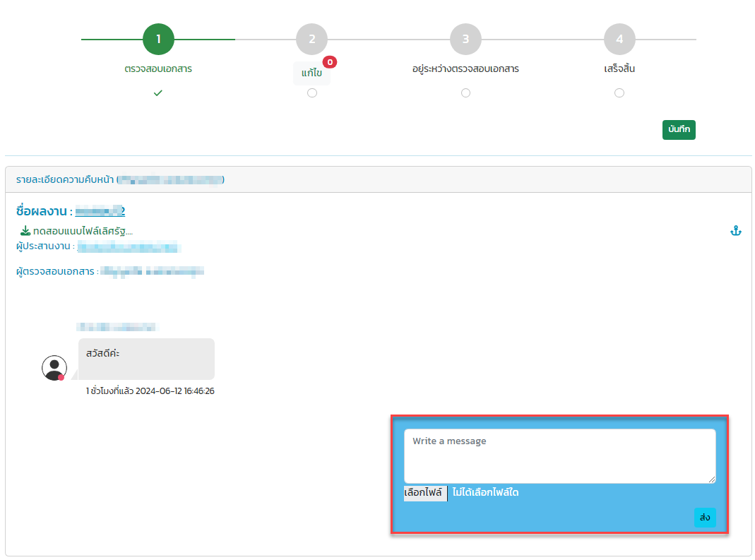Select the radio button under เสร็จสิ้น
This screenshot has width=755, height=560.
click(x=619, y=93)
